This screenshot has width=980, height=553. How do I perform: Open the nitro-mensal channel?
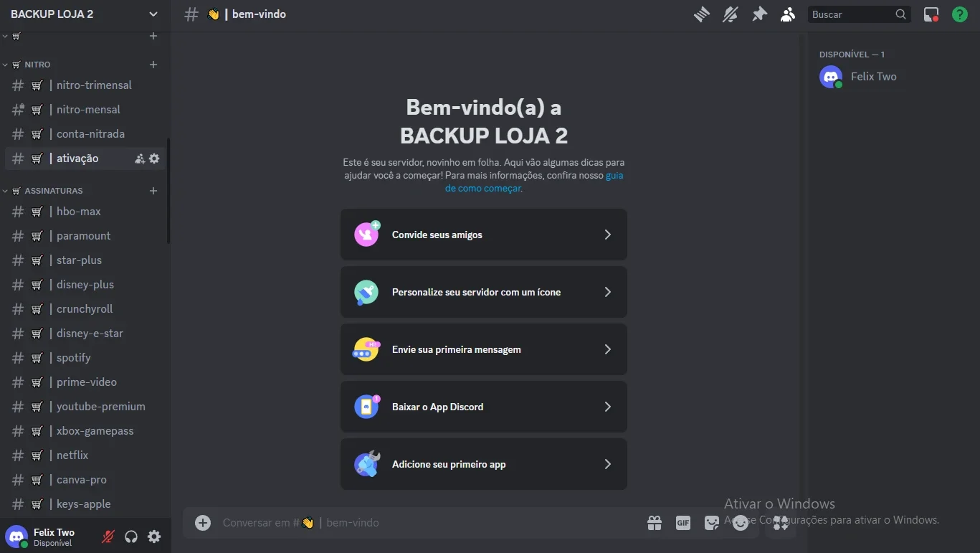tap(85, 110)
